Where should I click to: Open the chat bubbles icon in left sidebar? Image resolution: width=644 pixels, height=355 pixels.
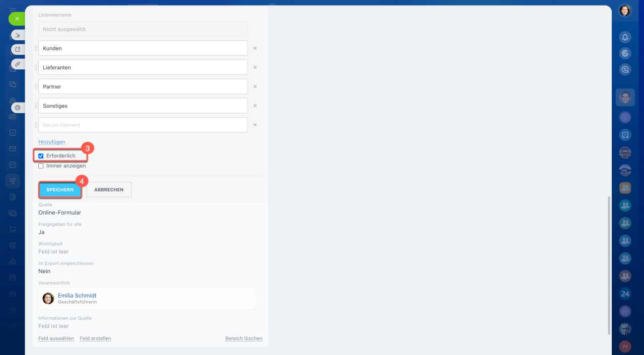[x=13, y=84]
